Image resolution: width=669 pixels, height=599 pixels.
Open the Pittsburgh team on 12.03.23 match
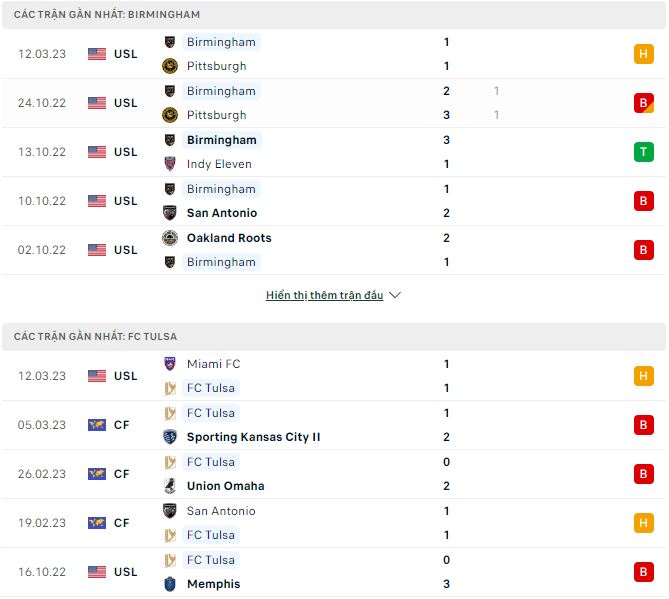tap(216, 66)
